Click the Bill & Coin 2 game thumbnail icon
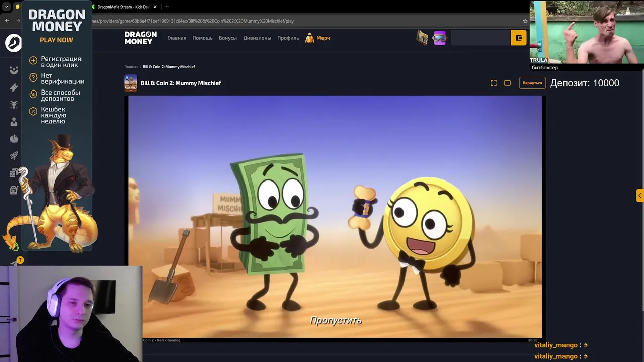644x362 pixels. pyautogui.click(x=130, y=83)
